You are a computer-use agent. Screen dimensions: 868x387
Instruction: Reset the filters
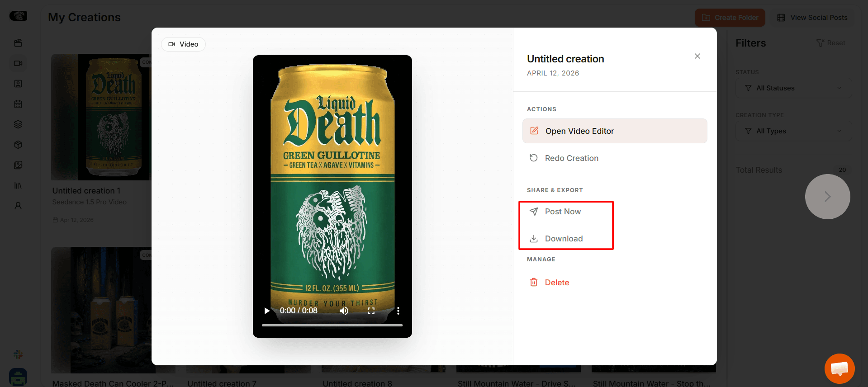click(831, 43)
